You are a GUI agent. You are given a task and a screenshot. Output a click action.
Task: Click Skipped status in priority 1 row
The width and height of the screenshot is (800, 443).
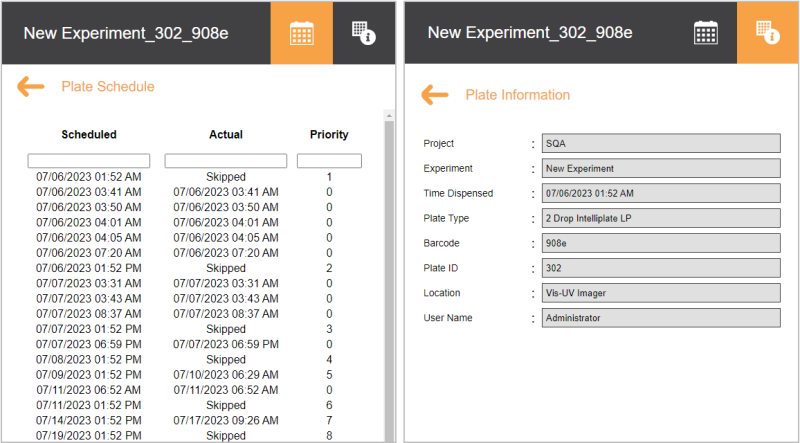click(226, 177)
